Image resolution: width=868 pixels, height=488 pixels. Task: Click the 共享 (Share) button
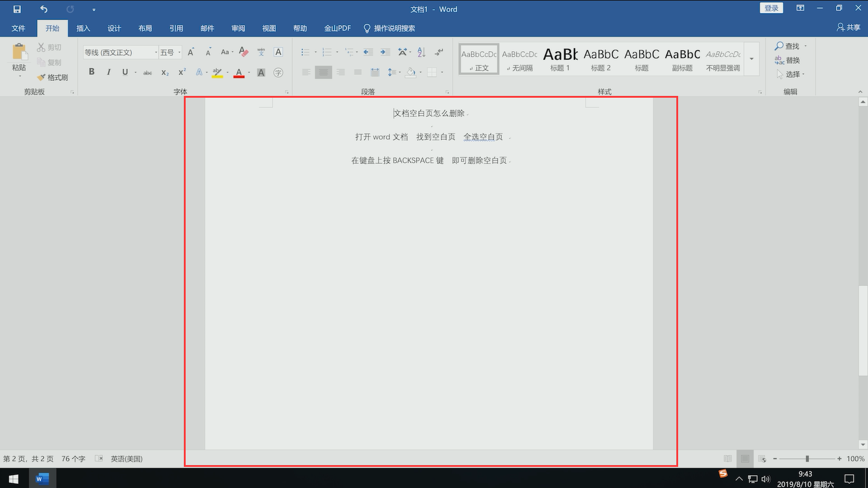pyautogui.click(x=849, y=28)
